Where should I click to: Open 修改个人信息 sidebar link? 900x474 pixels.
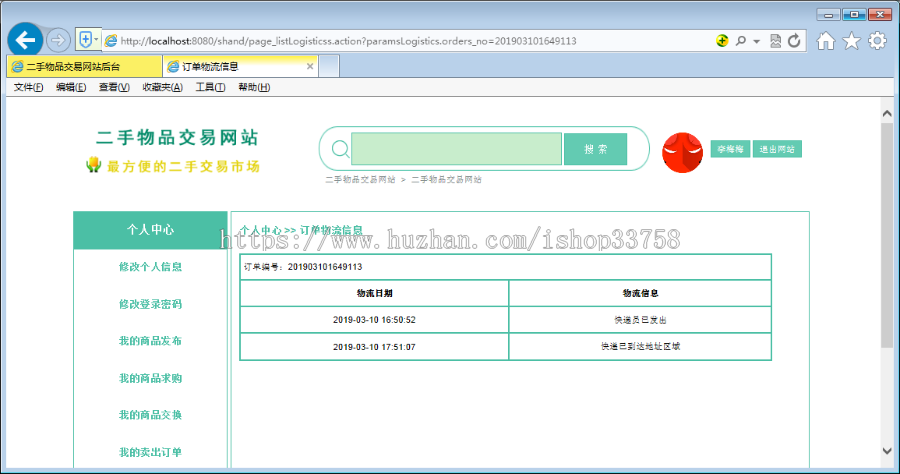click(150, 267)
